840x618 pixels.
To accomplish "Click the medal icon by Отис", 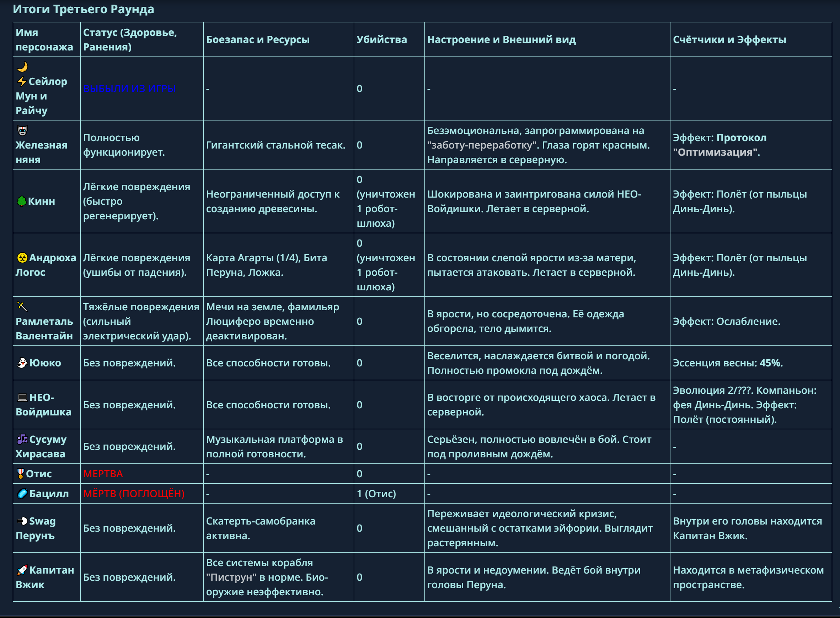I will 21,474.
